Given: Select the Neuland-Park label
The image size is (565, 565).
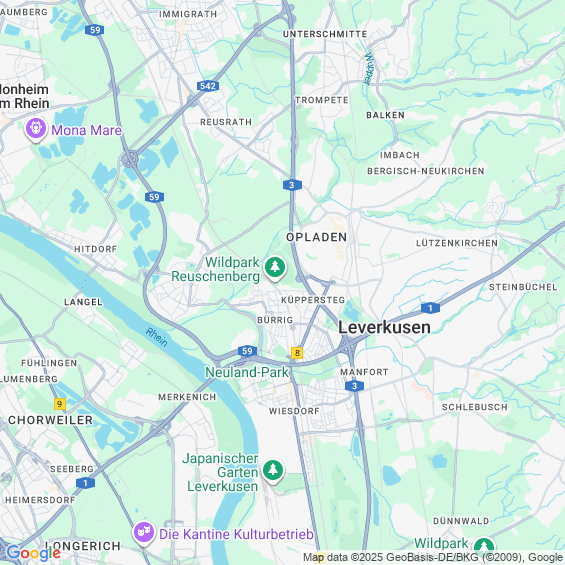Looking at the screenshot, I should coord(247,372).
